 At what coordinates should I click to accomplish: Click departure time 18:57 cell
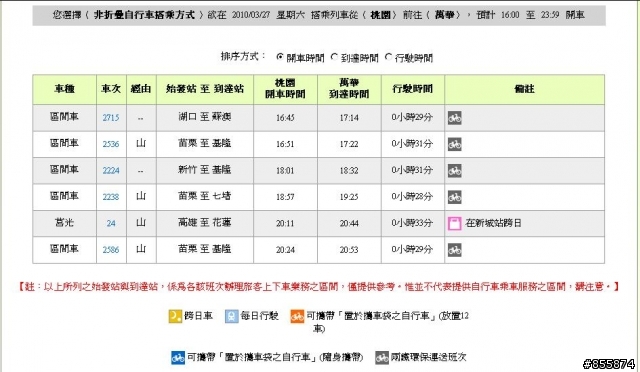(285, 197)
